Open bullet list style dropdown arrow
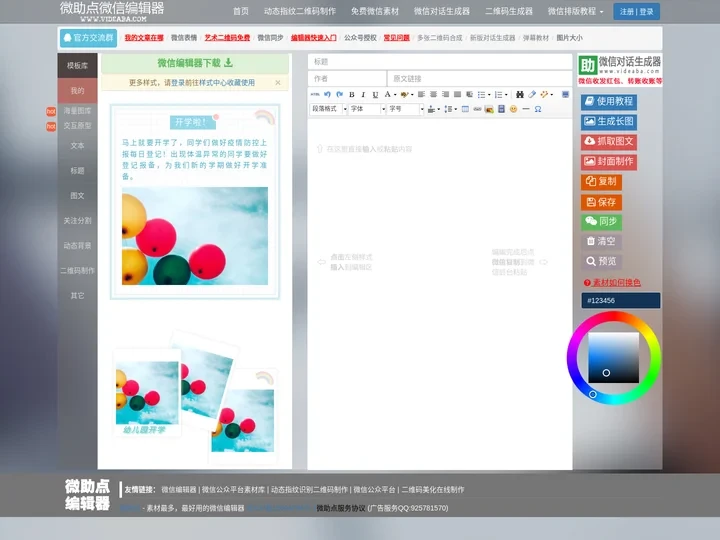 489,95
